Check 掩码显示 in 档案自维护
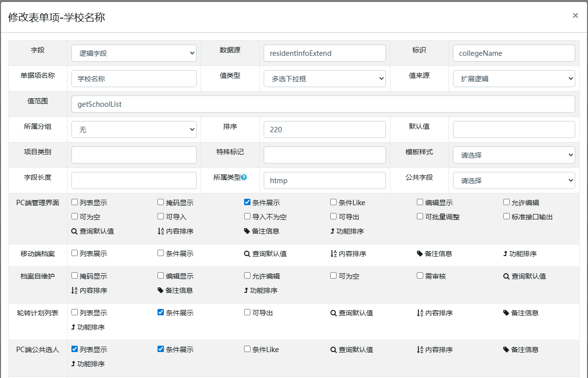 74,276
